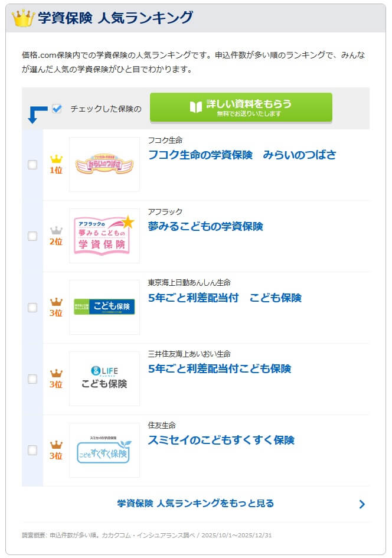The height and width of the screenshot is (558, 392).
Task: Check the box for フコク生命 みらいのつばさ
Action: tap(32, 165)
